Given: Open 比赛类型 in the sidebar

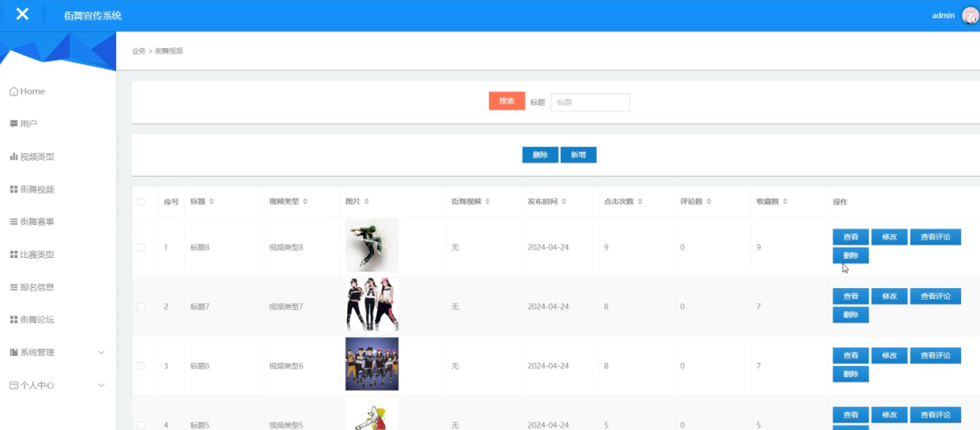Looking at the screenshot, I should coord(32,255).
